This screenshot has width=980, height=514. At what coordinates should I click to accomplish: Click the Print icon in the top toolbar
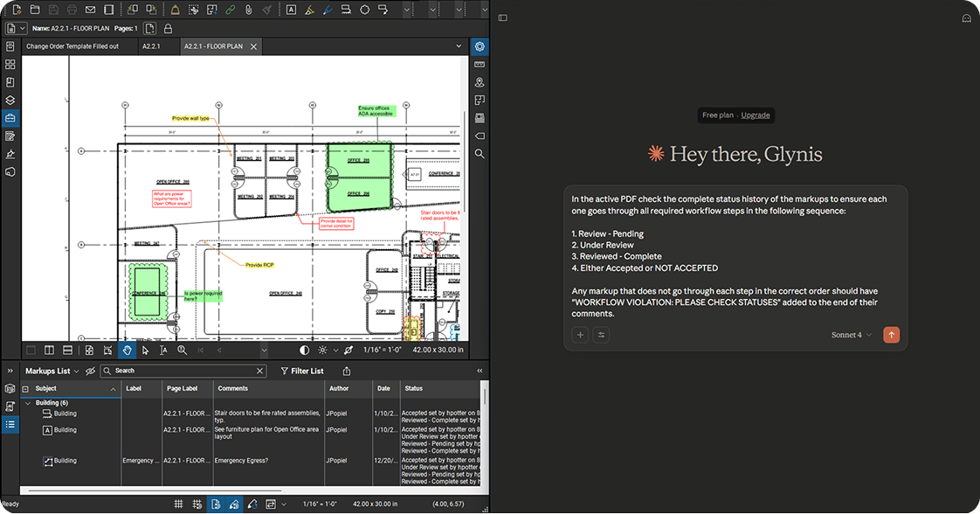click(x=72, y=10)
